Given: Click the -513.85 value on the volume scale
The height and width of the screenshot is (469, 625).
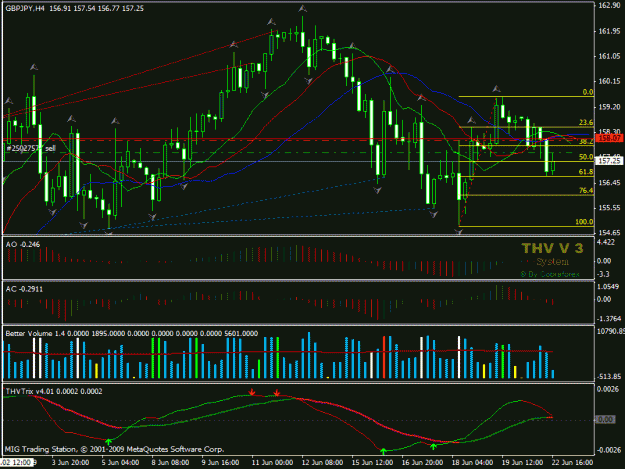Looking at the screenshot, I should (609, 376).
